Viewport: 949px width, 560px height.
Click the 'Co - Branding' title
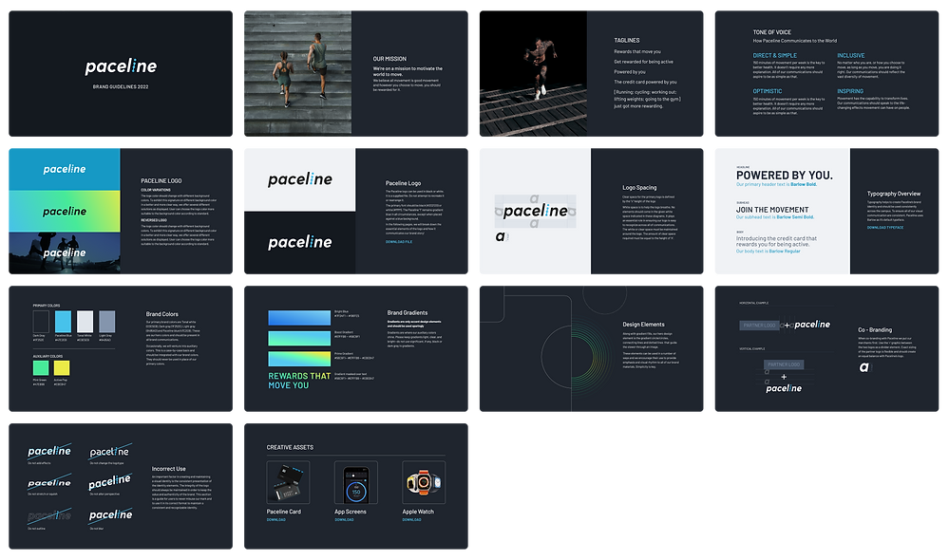point(875,329)
